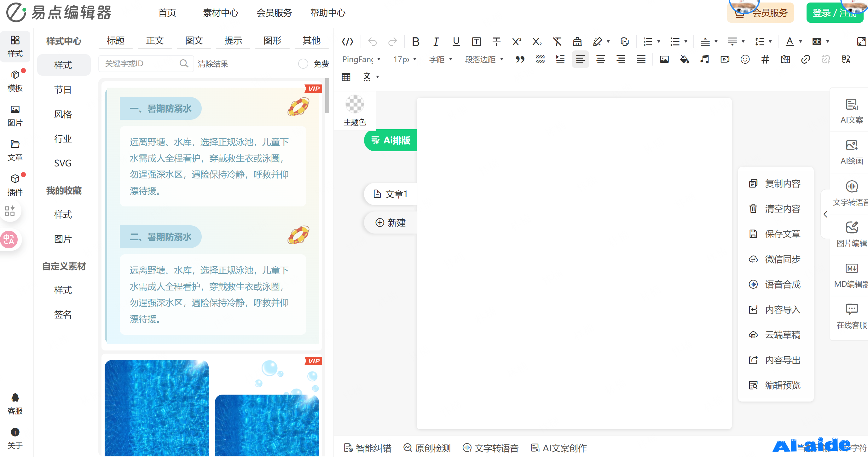Click the HTML source code icon

pyautogui.click(x=347, y=42)
